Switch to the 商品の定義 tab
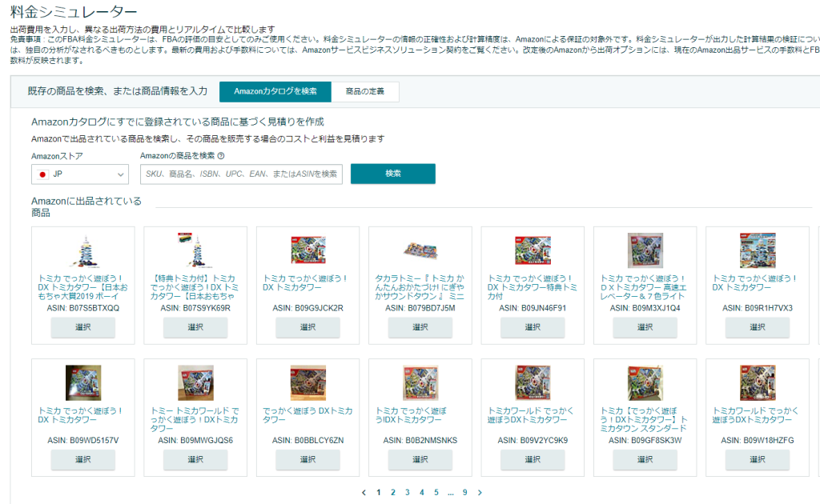 pos(365,91)
